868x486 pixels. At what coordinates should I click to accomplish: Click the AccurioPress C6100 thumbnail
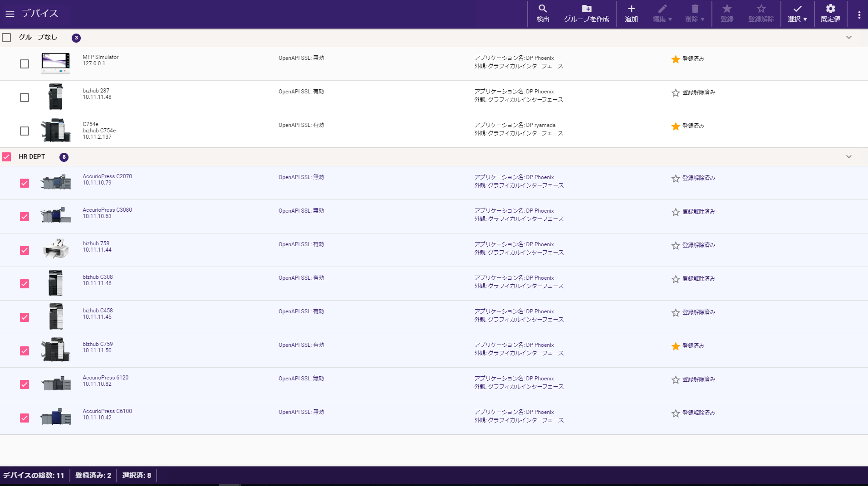(x=56, y=417)
